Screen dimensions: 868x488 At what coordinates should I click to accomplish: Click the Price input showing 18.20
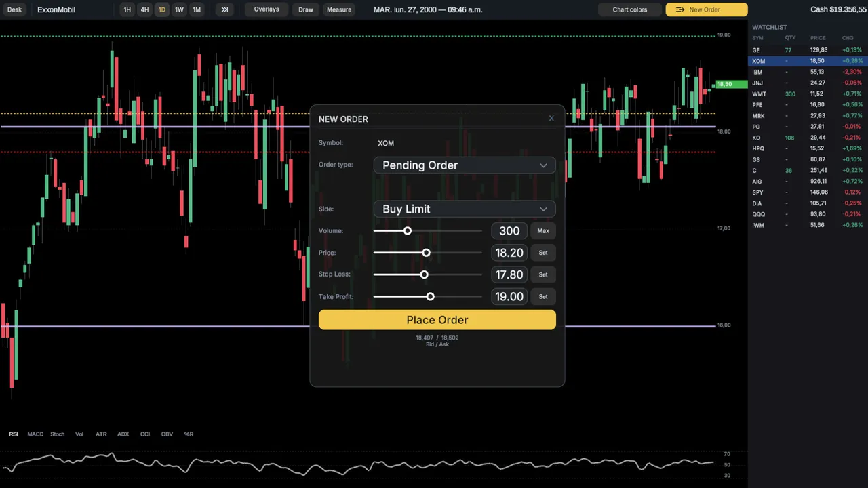coord(509,253)
